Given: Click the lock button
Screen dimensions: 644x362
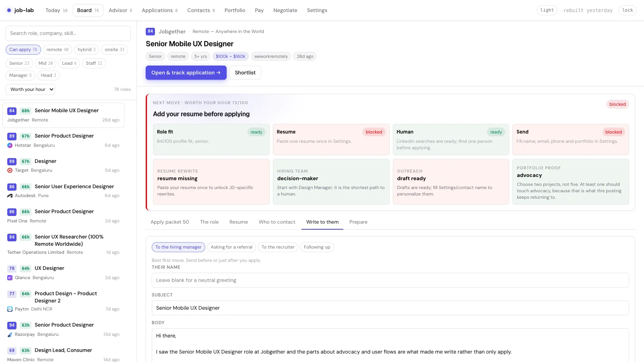Looking at the screenshot, I should click(627, 10).
